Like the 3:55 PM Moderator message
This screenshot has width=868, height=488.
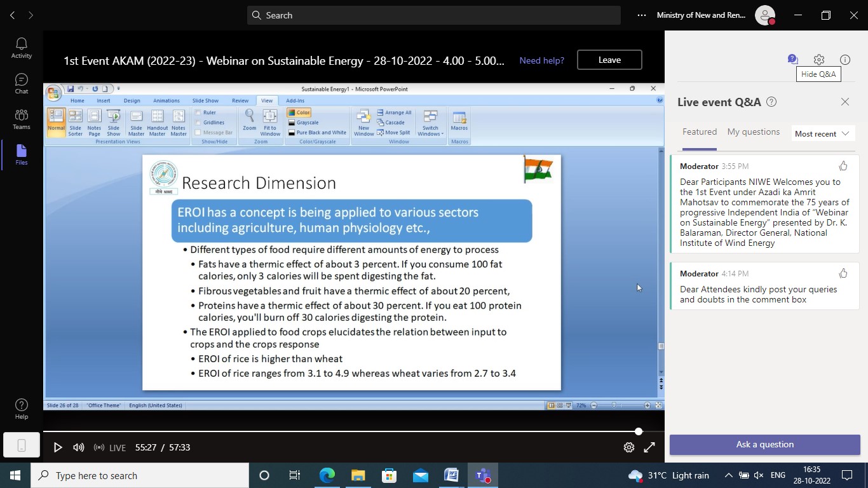(843, 166)
